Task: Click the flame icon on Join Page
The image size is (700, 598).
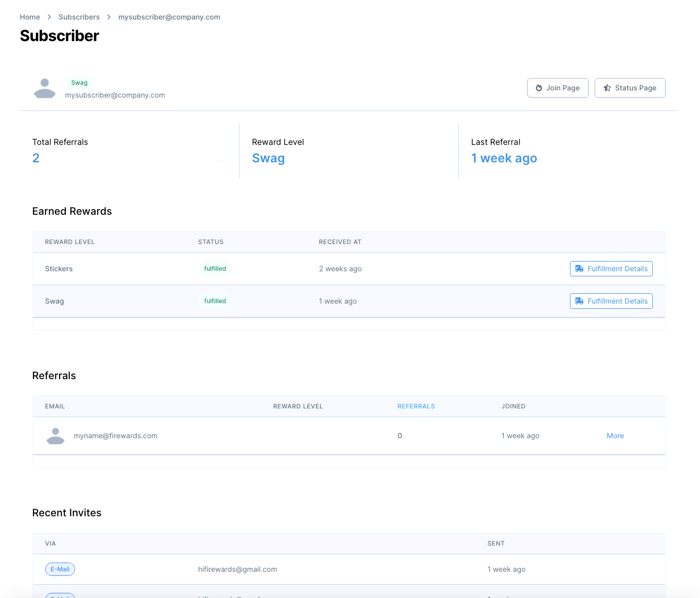Action: click(539, 88)
